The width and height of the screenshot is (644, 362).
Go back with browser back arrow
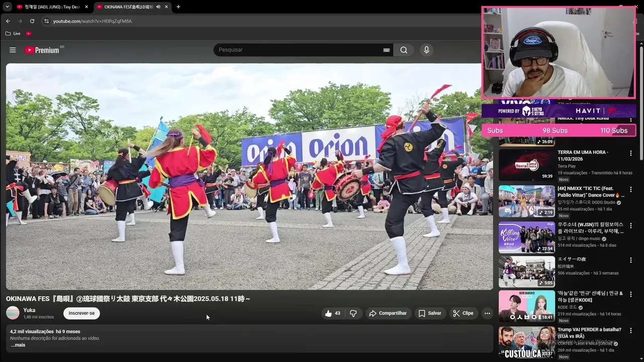coord(8,21)
